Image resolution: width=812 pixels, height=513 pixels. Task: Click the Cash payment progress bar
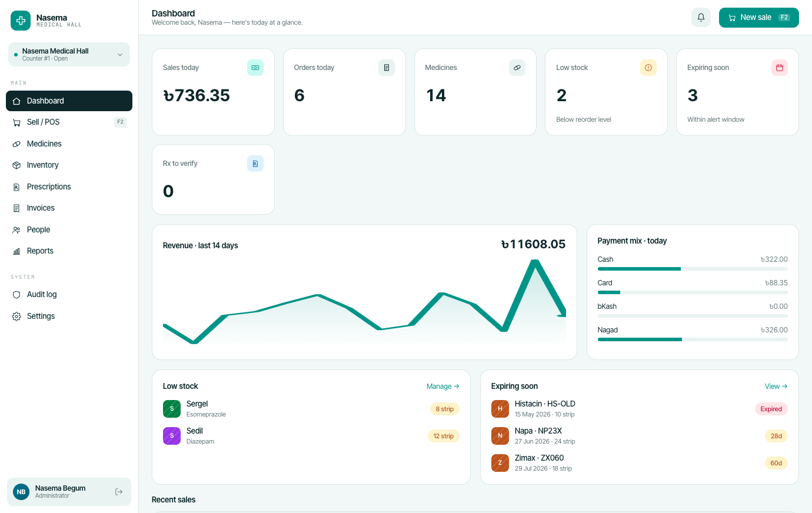693,269
